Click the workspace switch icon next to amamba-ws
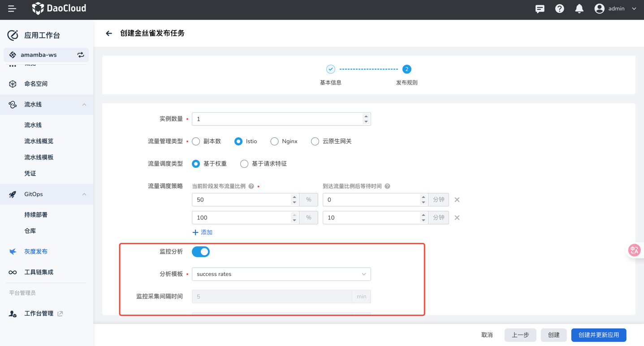 80,54
